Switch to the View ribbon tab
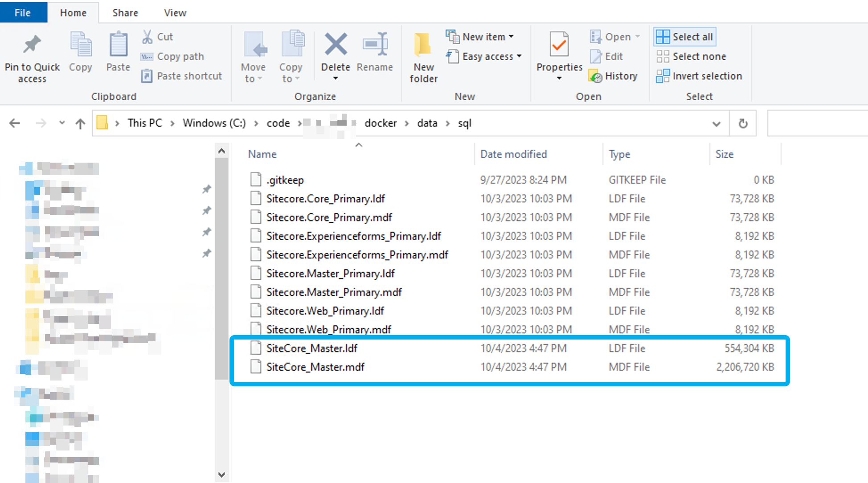 175,12
